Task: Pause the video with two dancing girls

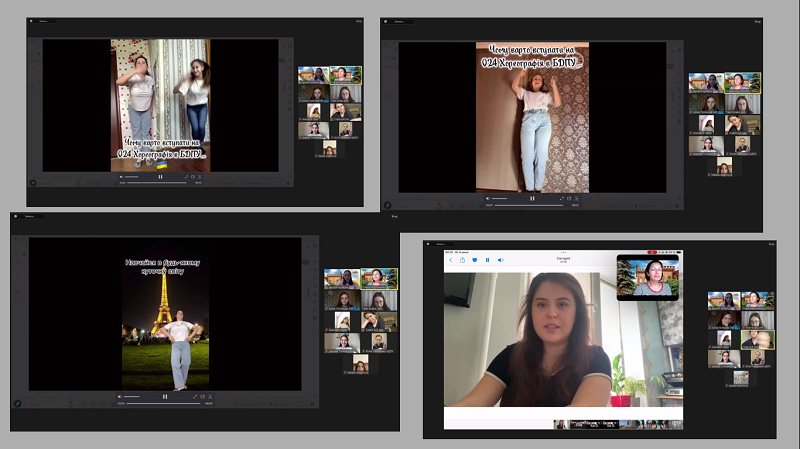Action: [160, 177]
